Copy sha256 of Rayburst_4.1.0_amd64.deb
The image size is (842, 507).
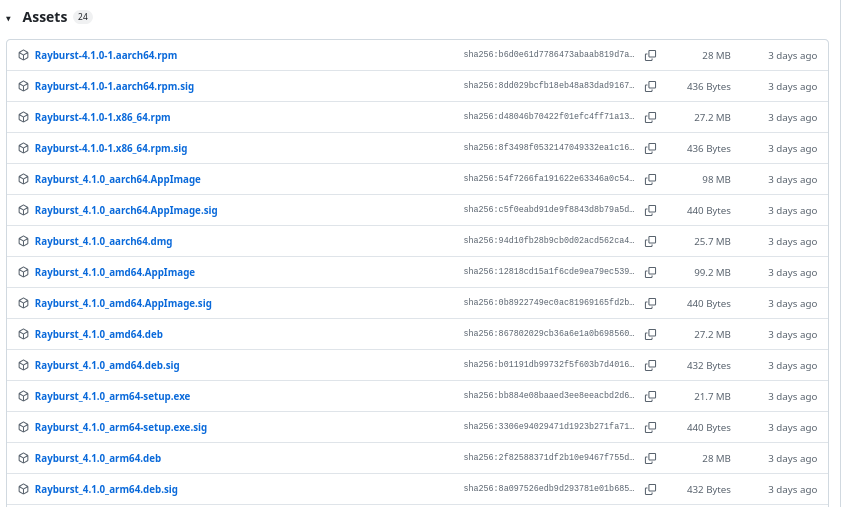(x=650, y=334)
